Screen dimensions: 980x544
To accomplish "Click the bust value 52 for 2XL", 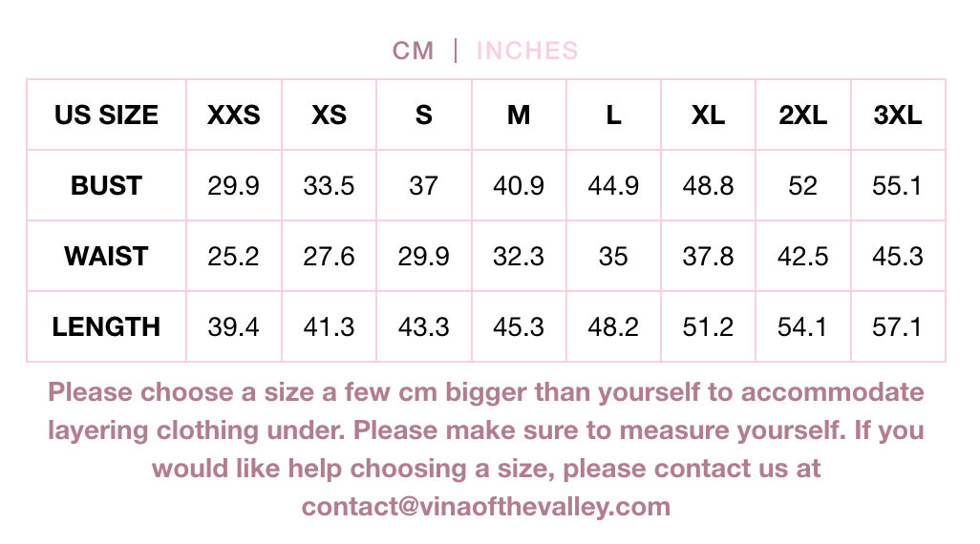I will coord(803,185).
